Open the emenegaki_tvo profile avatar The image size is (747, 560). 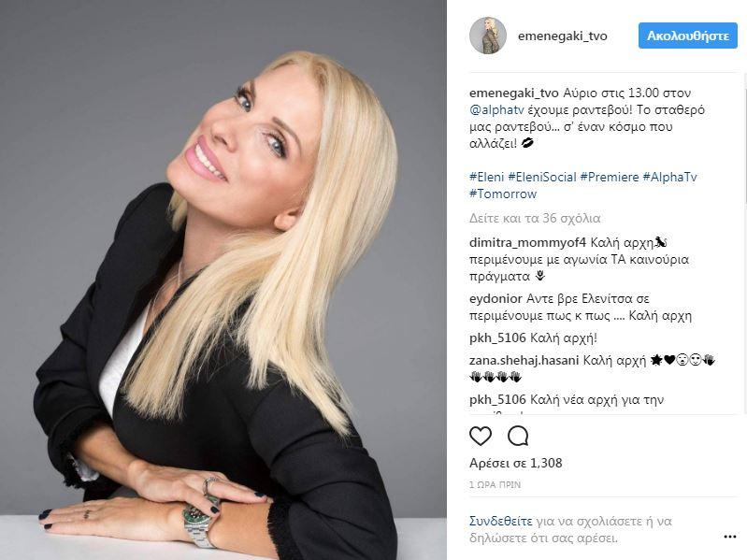tap(488, 36)
